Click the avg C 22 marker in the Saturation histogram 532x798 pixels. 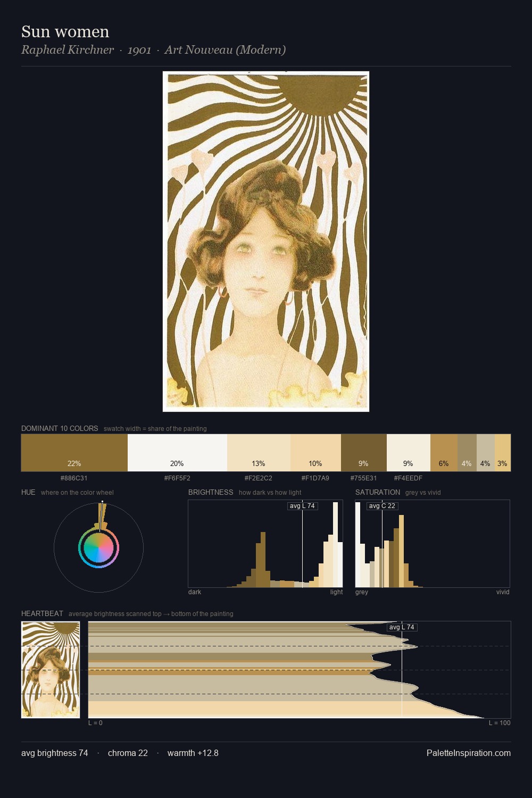(382, 506)
